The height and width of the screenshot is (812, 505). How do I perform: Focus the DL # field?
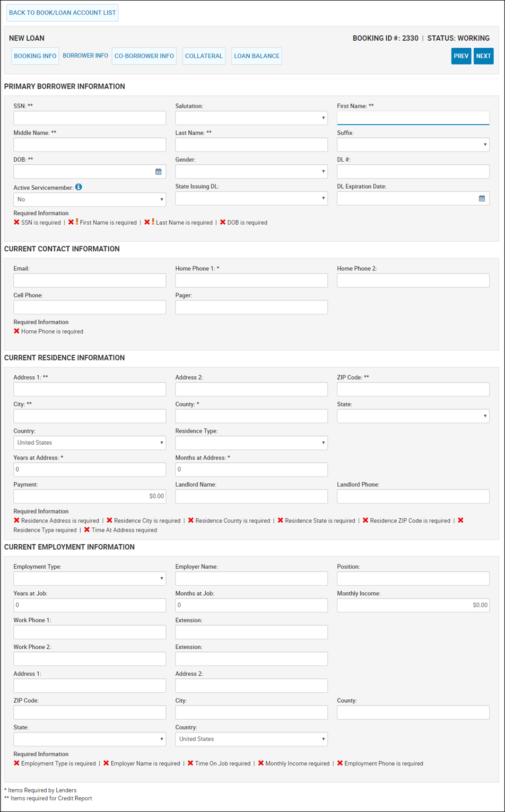tap(413, 172)
